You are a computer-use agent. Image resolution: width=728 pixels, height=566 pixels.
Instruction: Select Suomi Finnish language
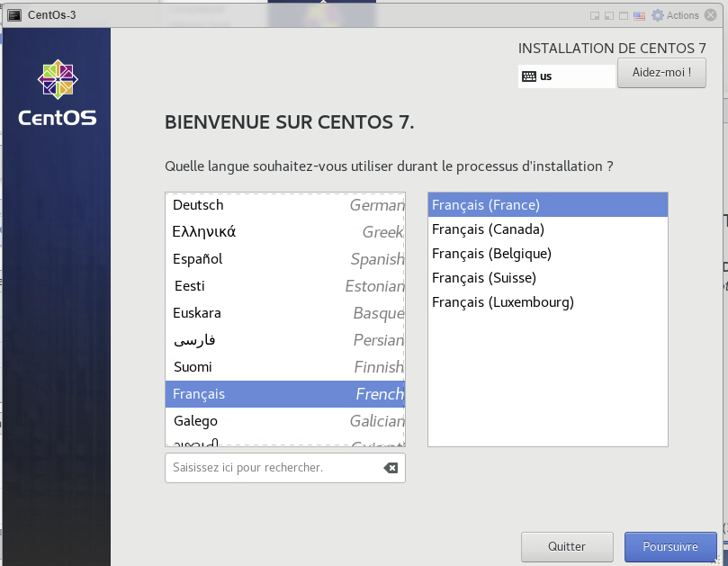285,367
